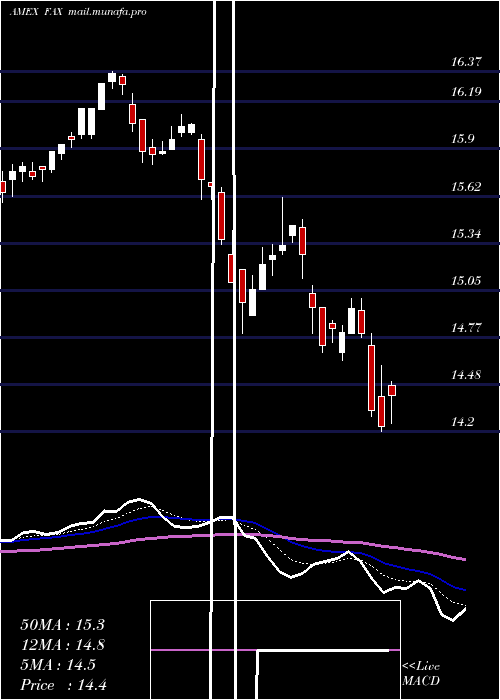
Task: Click the 50MA : 15.3 reading
Action: pyautogui.click(x=62, y=625)
